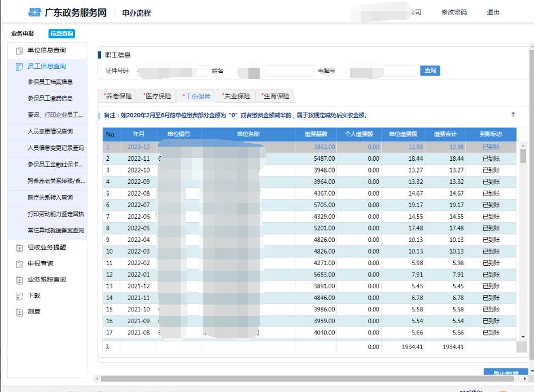
Task: Click the No. column header
Action: (x=111, y=134)
